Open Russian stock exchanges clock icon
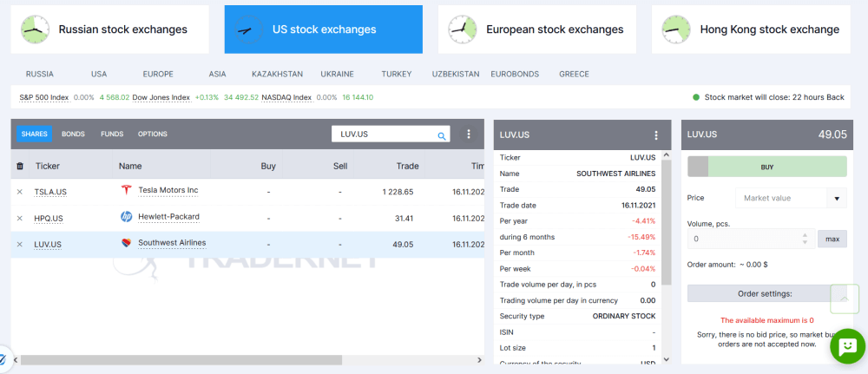The width and height of the screenshot is (868, 374). click(x=35, y=30)
